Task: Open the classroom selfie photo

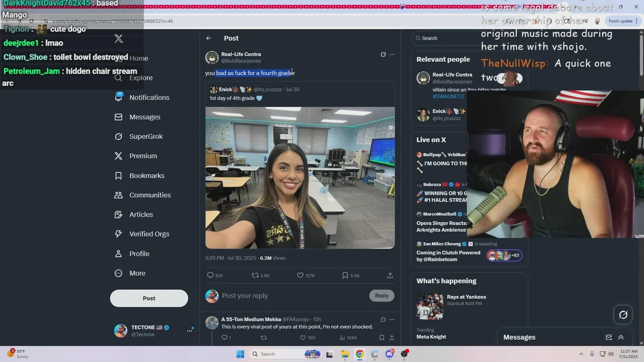Action: point(300,177)
